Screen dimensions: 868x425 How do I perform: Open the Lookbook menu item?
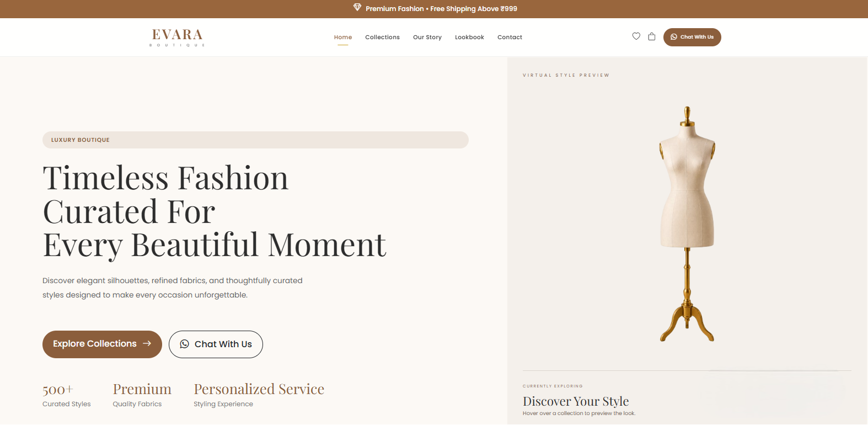[469, 37]
